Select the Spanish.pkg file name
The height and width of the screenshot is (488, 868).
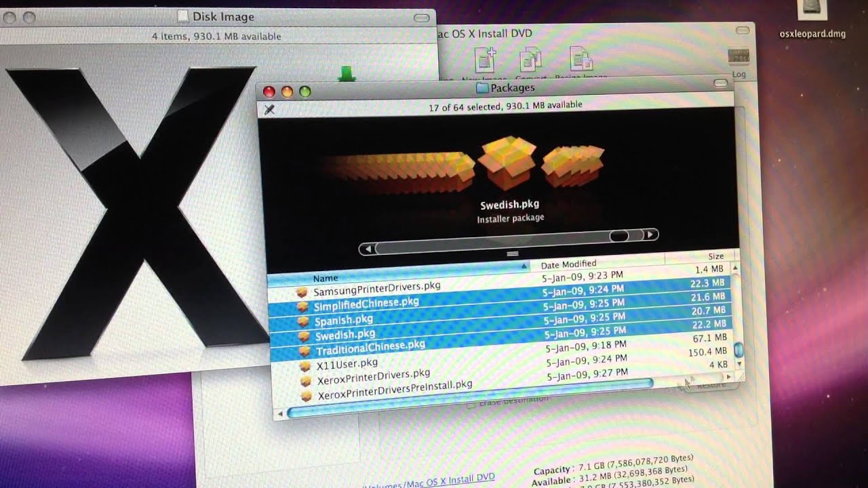344,319
